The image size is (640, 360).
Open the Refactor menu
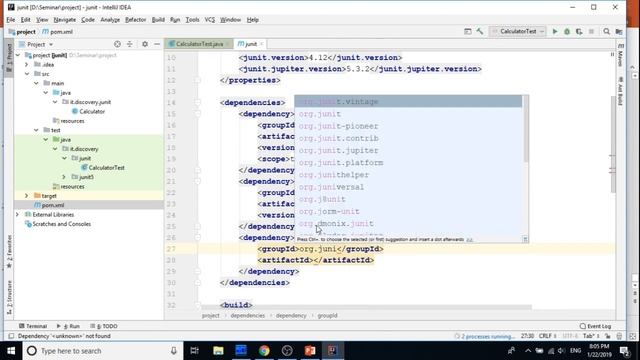tap(136, 20)
